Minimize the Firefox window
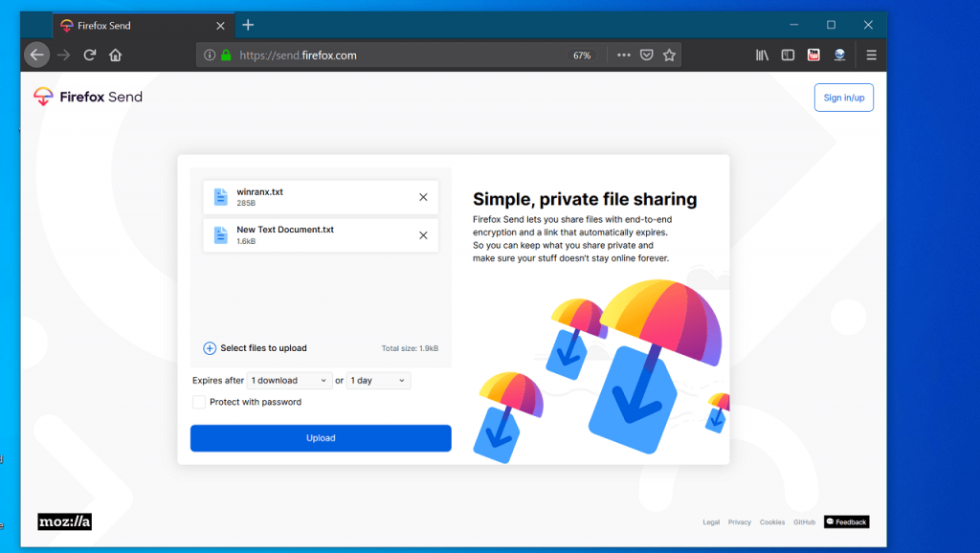The width and height of the screenshot is (980, 553). 793,25
